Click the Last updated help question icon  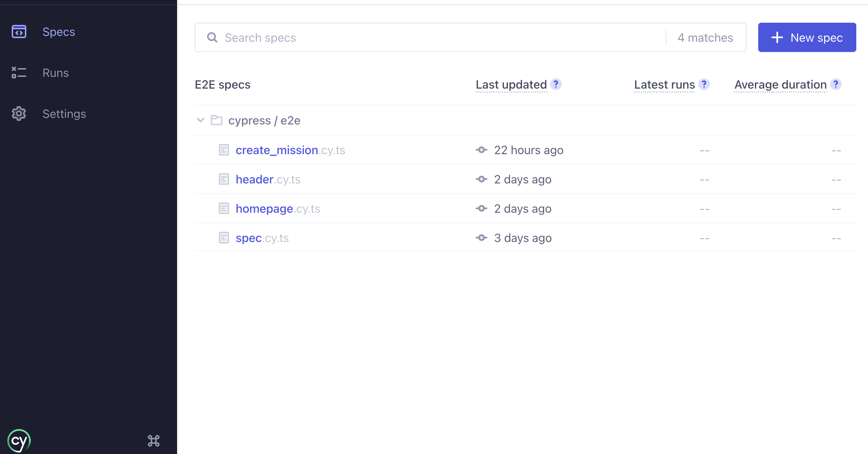(556, 84)
